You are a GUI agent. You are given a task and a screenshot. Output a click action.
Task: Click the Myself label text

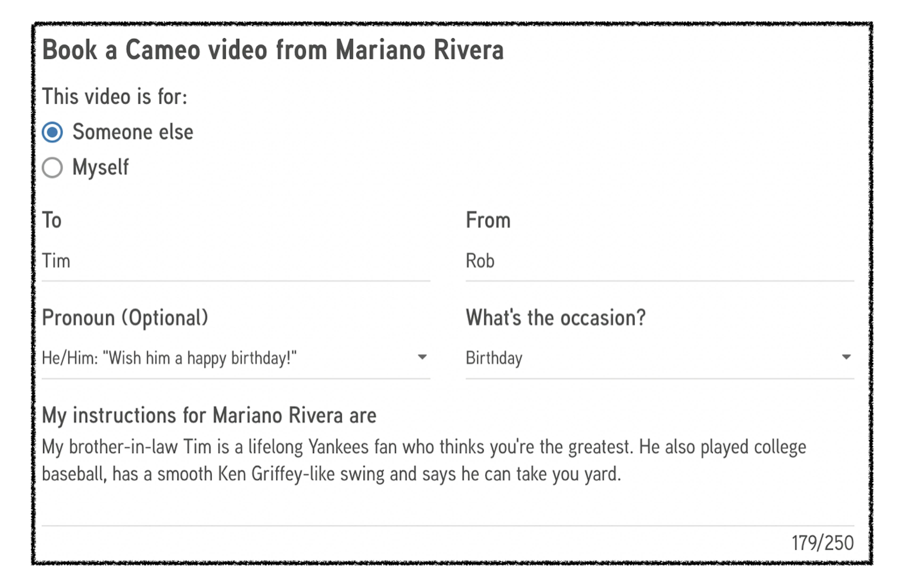pos(101,168)
